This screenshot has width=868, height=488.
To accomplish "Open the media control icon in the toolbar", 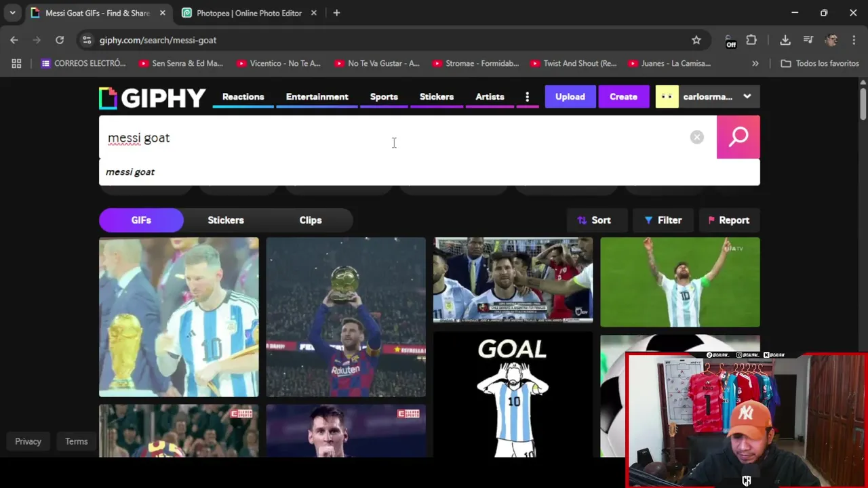I will [808, 40].
